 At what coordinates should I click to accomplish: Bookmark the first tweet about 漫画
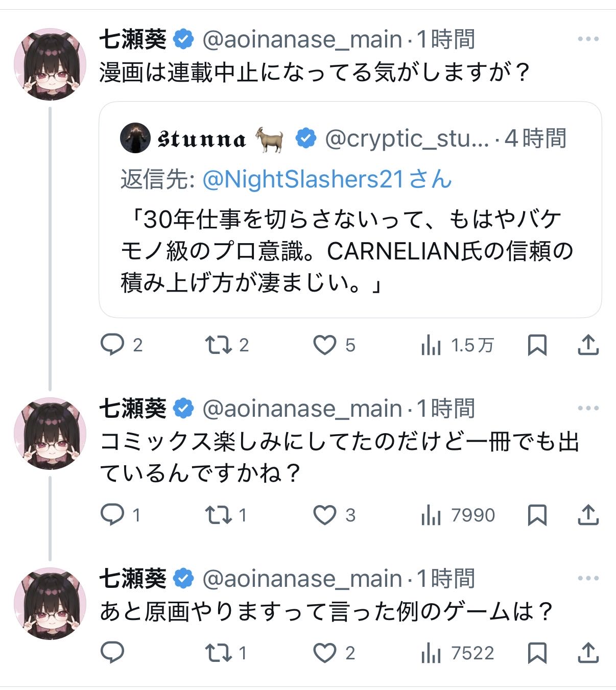pos(537,345)
